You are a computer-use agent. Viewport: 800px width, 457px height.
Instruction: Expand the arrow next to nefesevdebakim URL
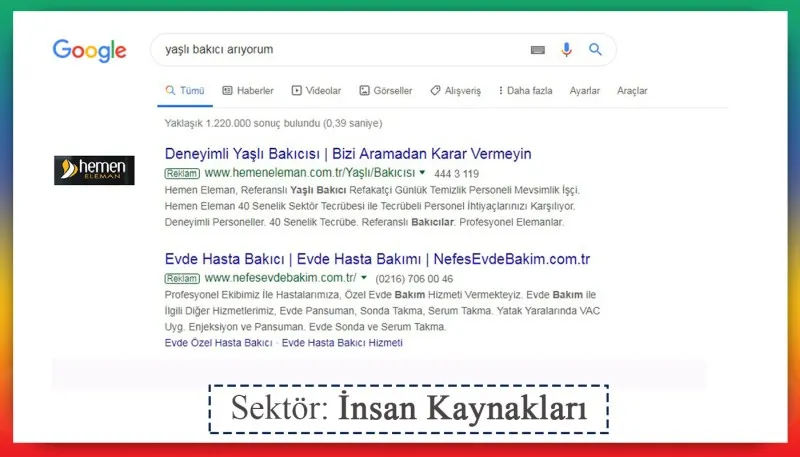[364, 277]
